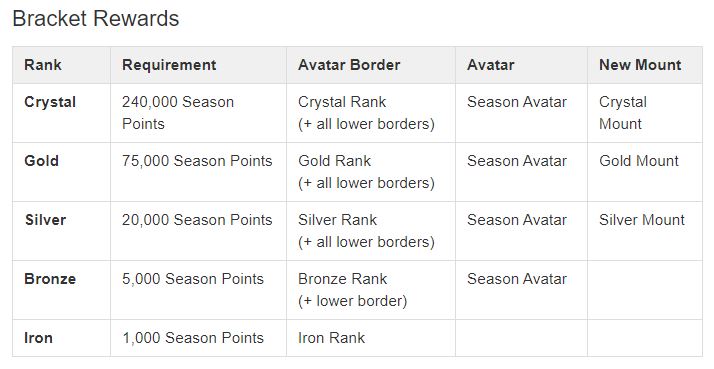Select the 75,000 Season Points cell
Viewport: 714px width, 369px height.
(197, 161)
